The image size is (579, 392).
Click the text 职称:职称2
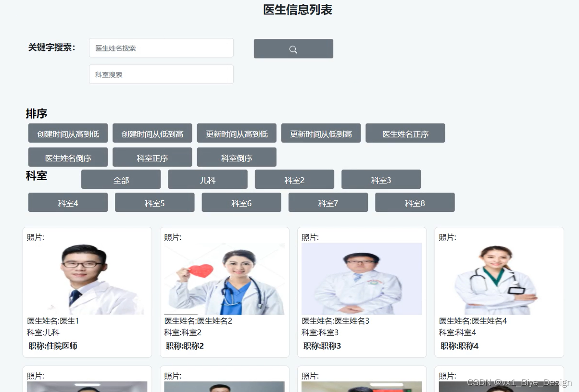pos(185,346)
